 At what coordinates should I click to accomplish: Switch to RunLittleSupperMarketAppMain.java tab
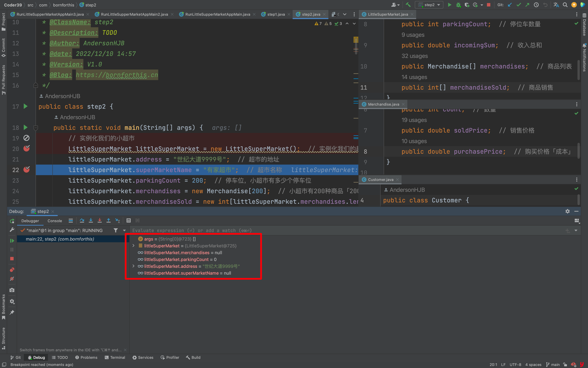pyautogui.click(x=217, y=14)
